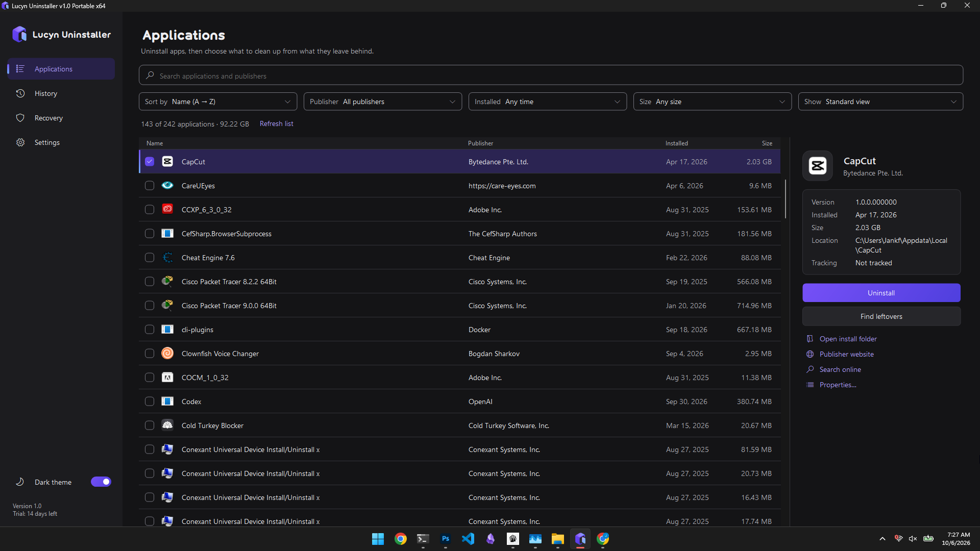Click the Find leftovers button
The width and height of the screenshot is (980, 551).
point(881,316)
